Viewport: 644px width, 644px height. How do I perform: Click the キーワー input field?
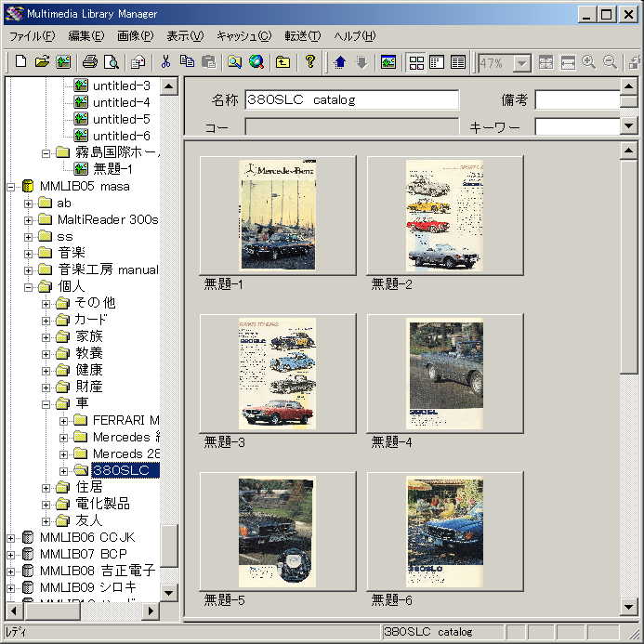pos(578,126)
